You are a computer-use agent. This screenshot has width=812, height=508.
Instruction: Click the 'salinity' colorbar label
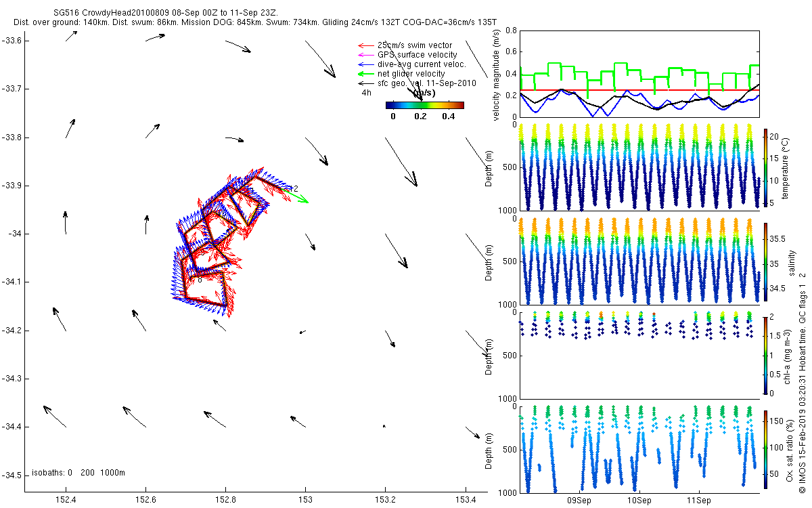point(791,263)
